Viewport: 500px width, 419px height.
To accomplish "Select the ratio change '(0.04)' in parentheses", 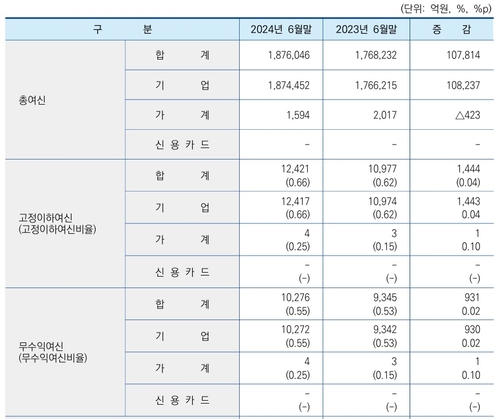I will [468, 182].
